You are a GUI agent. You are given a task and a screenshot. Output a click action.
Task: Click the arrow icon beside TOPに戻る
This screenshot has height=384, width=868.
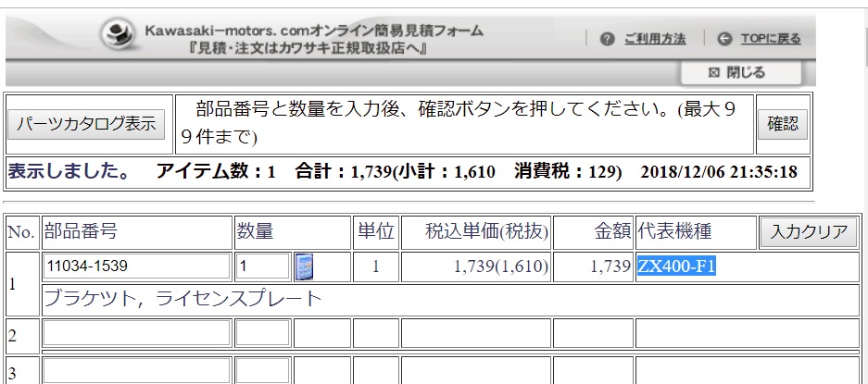click(724, 39)
